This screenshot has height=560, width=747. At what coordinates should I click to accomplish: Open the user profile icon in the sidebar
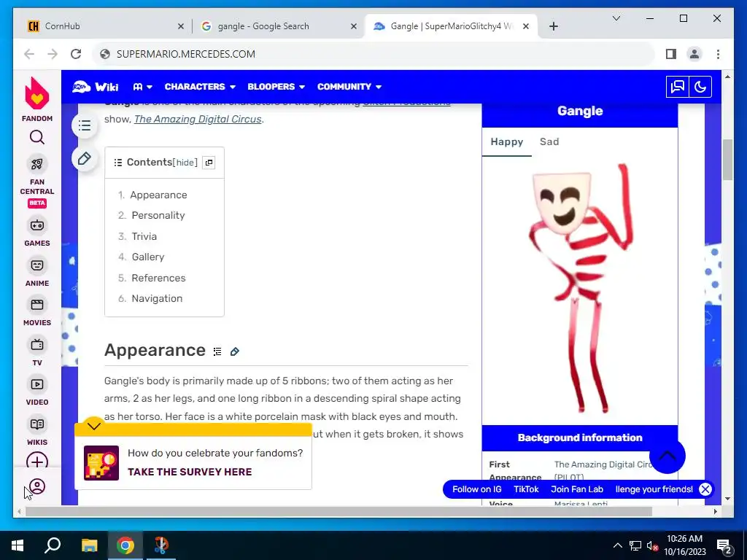click(37, 486)
